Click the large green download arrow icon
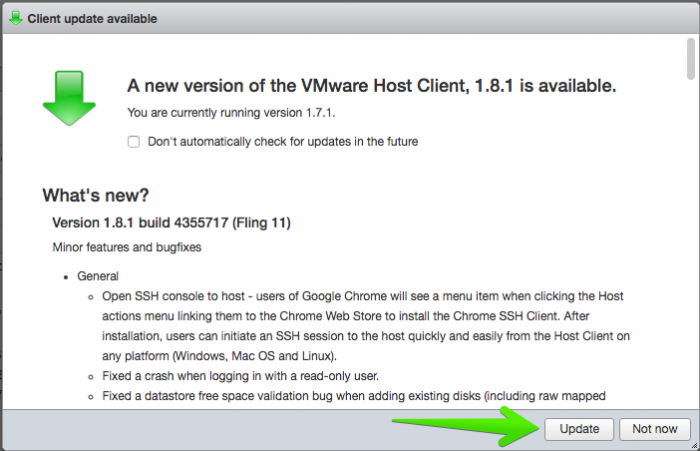Screen dimensions: 700x451 [x=69, y=98]
